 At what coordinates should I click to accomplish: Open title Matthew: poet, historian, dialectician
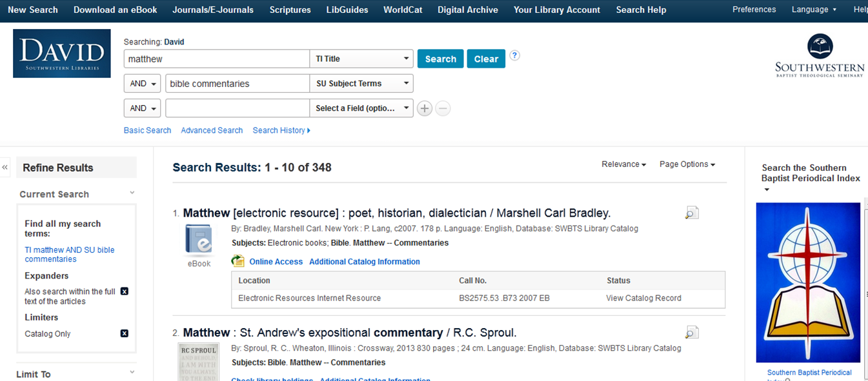click(397, 213)
